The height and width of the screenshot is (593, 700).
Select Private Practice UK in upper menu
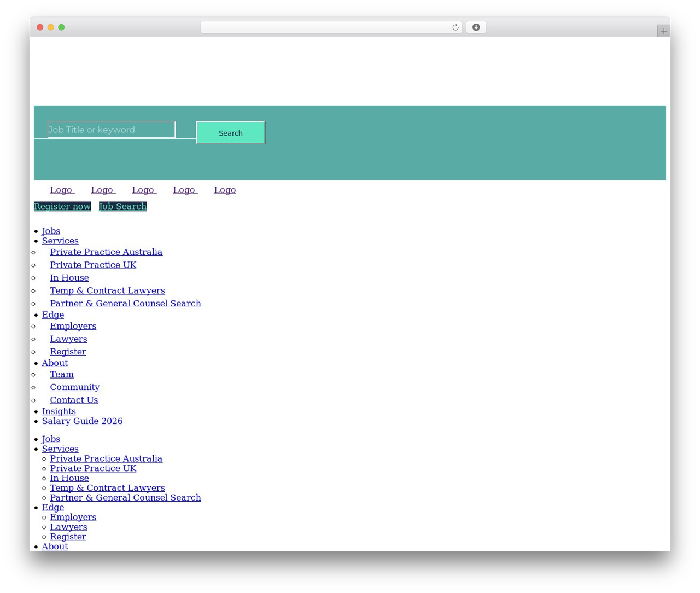[93, 265]
